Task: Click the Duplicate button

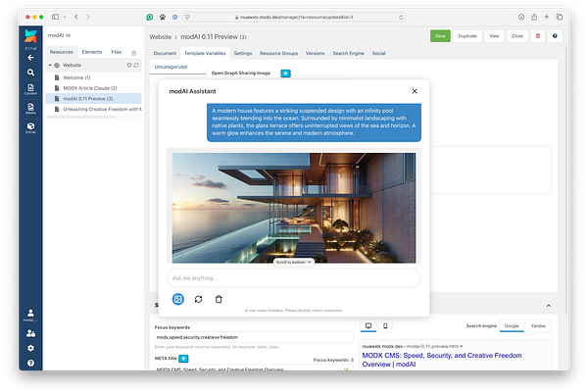Action: [x=467, y=36]
